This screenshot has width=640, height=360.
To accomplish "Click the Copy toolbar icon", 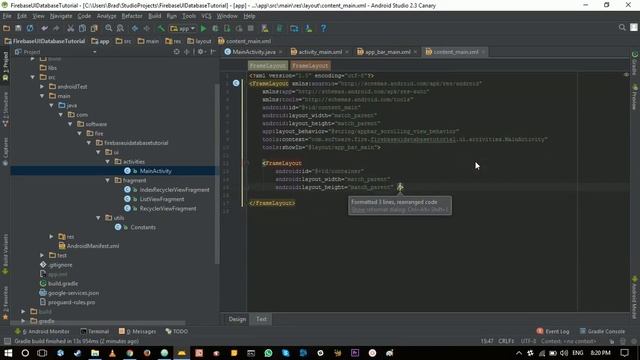I will pyautogui.click(x=82, y=29).
